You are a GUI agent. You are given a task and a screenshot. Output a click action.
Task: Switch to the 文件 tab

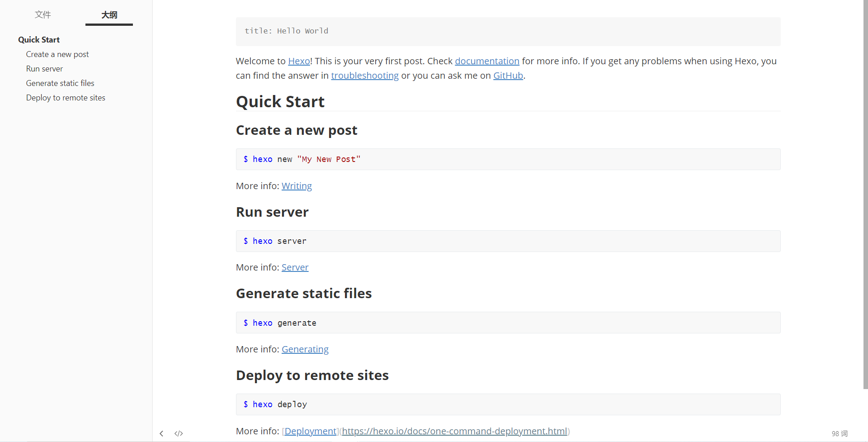[x=43, y=14]
